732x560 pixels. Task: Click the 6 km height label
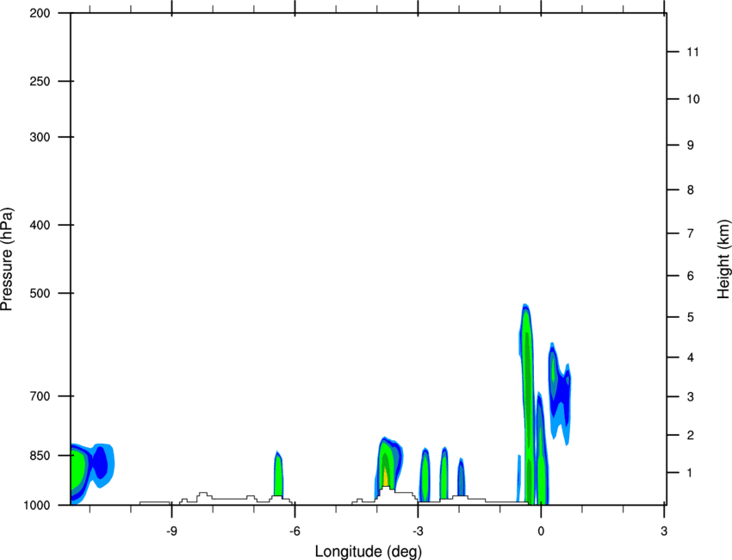pyautogui.click(x=691, y=276)
